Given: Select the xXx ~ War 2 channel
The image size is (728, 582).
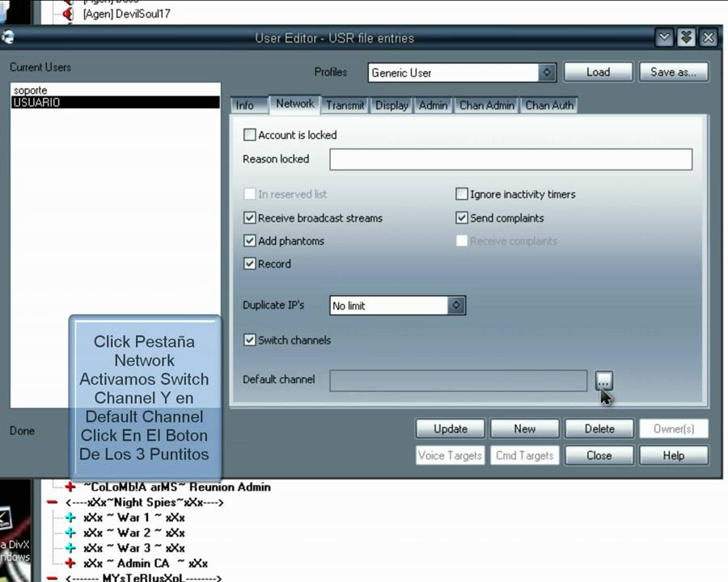Looking at the screenshot, I should point(134,533).
